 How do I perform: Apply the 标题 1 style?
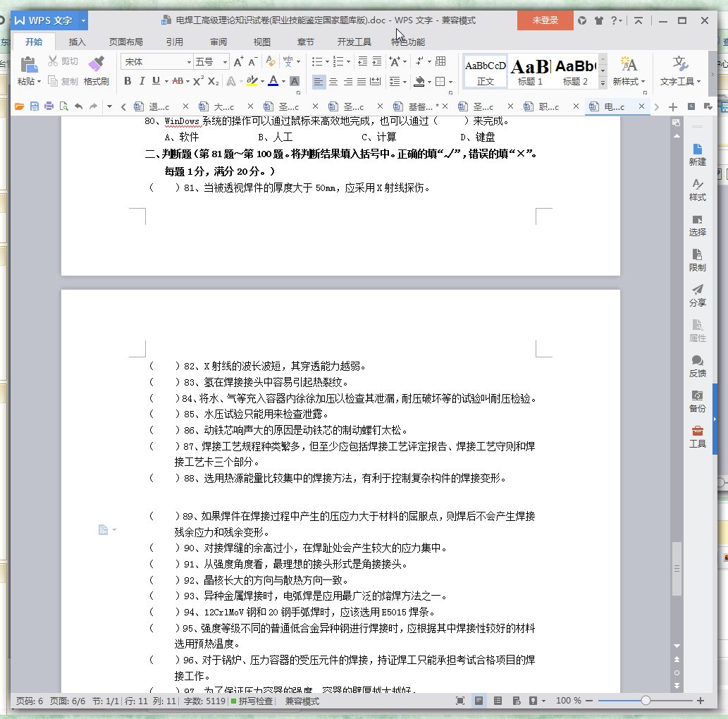click(x=530, y=73)
